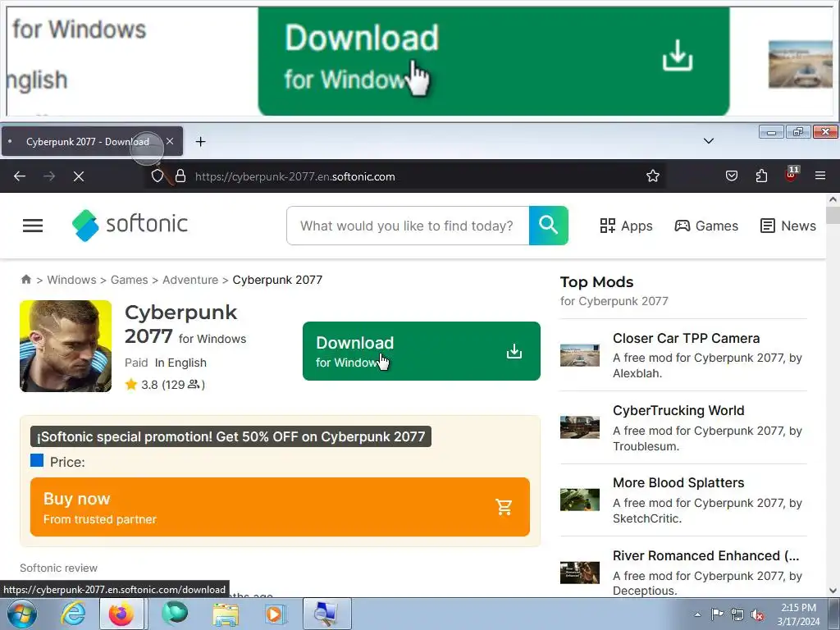Open the taskbar clock showing 2:15 PM
The width and height of the screenshot is (840, 630).
click(798, 614)
